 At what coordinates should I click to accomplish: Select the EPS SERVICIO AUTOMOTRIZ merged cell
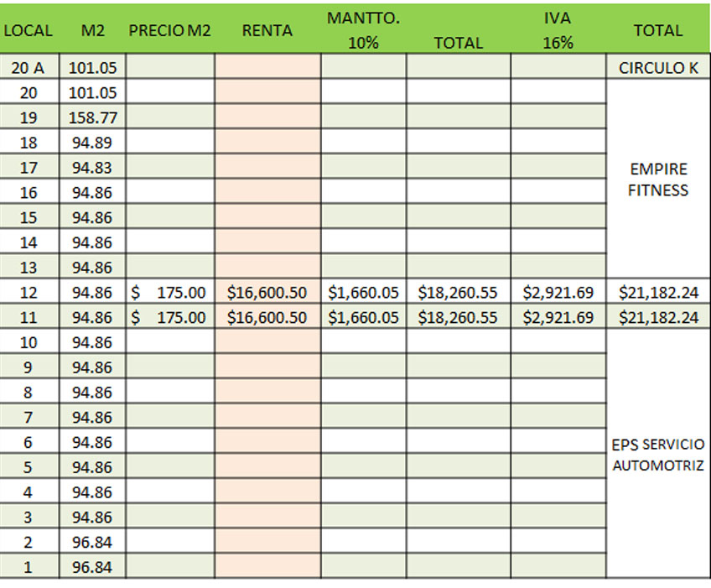[658, 454]
